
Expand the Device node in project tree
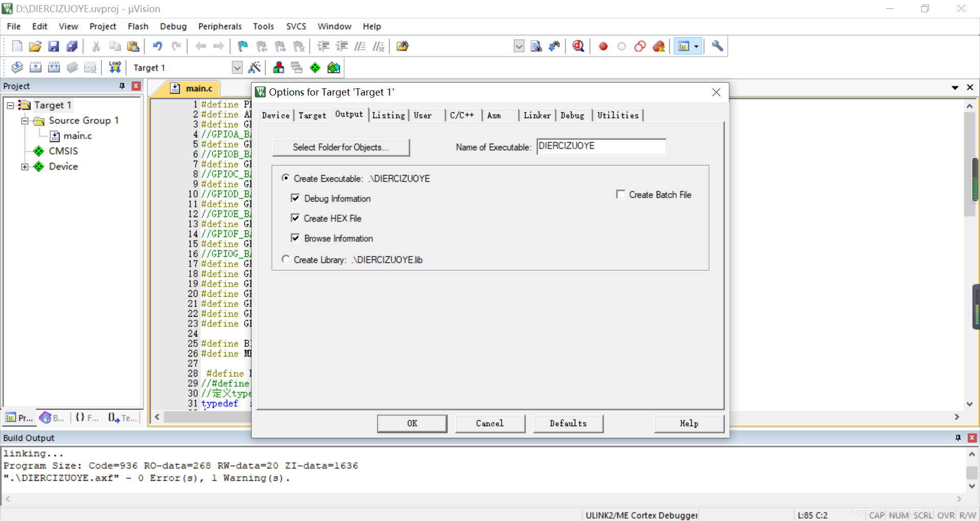click(24, 167)
